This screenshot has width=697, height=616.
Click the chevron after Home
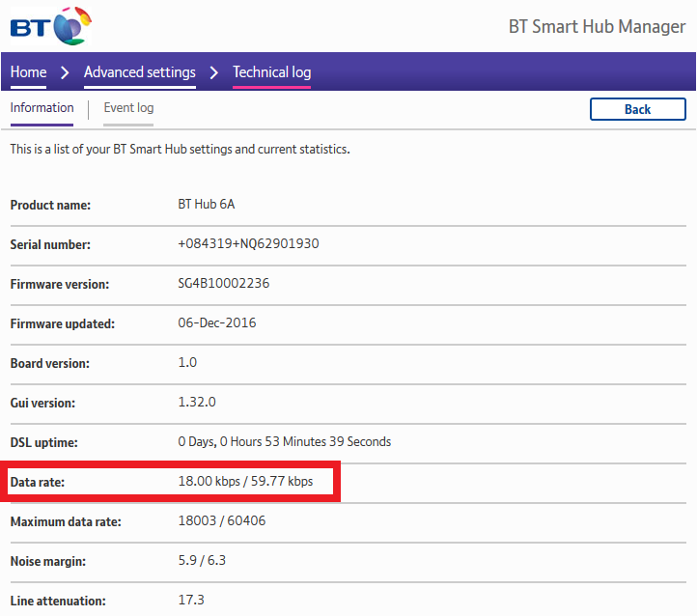[65, 72]
